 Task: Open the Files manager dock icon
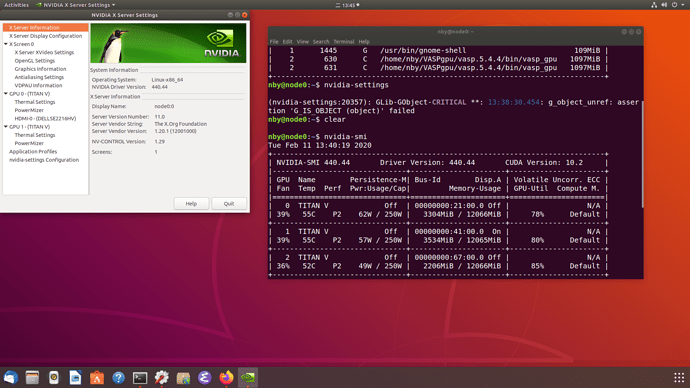pyautogui.click(x=32, y=377)
